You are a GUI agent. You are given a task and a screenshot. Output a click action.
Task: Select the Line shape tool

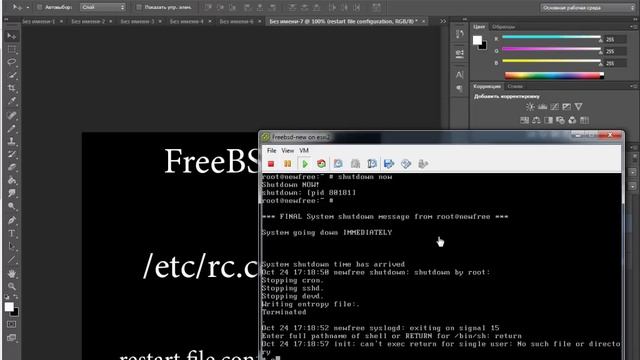[x=11, y=259]
